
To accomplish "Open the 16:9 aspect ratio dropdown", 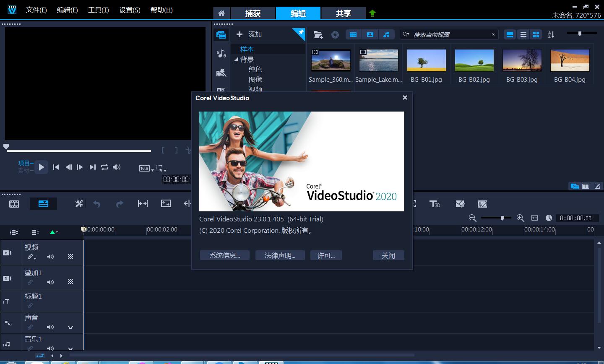I will pyautogui.click(x=146, y=169).
